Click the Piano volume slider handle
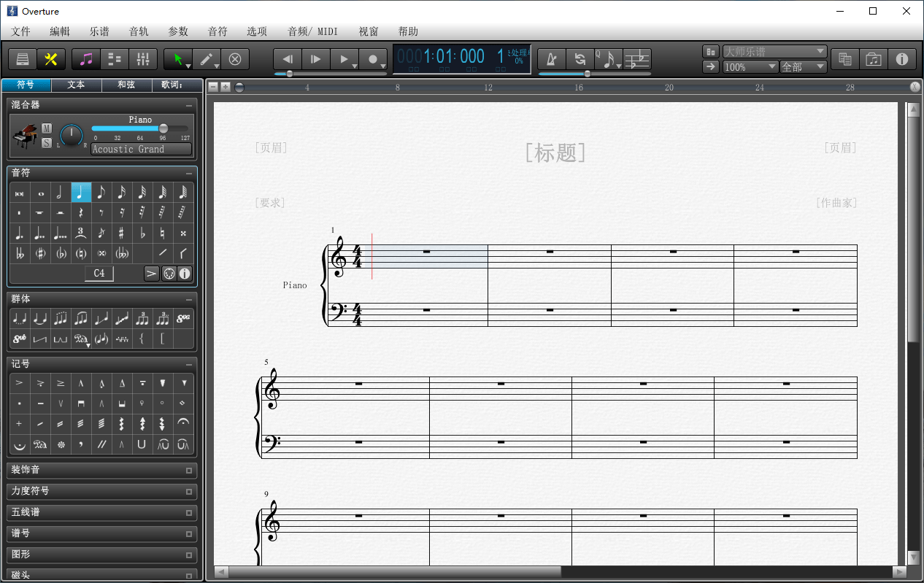924x583 pixels. 163,128
